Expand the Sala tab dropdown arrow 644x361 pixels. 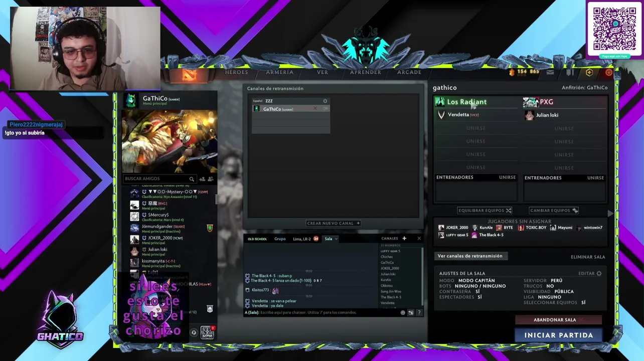(337, 239)
